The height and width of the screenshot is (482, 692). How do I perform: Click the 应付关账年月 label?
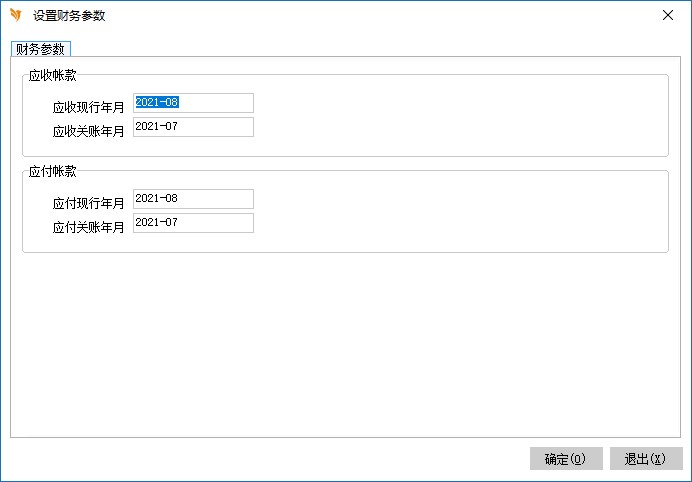pos(89,227)
